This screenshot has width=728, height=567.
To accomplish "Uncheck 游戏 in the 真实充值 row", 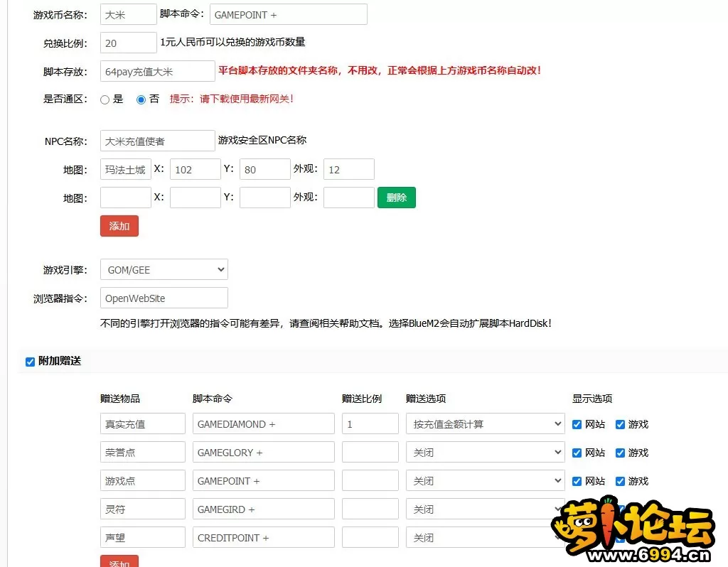I will click(x=620, y=425).
